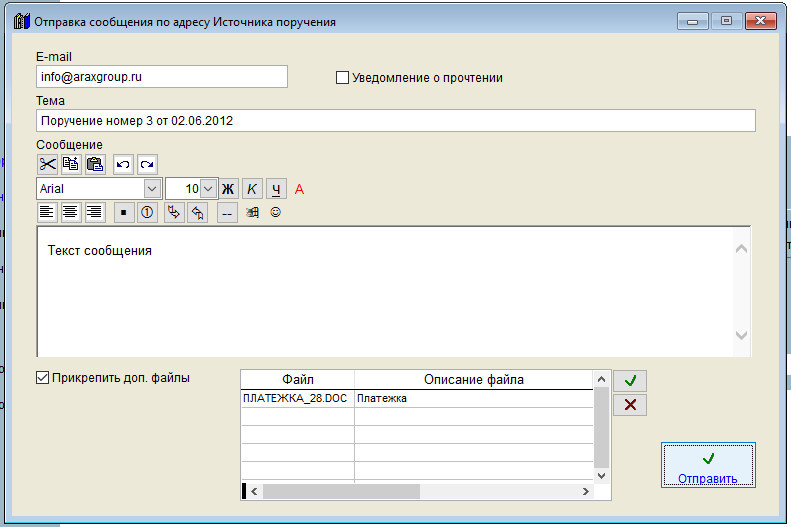
Task: Click the Paste clipboard icon
Action: pos(95,164)
